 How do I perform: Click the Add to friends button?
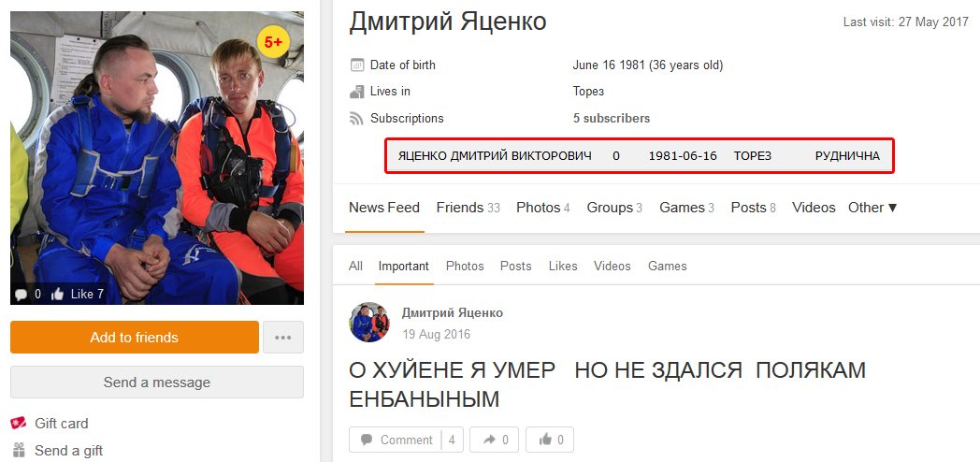pyautogui.click(x=135, y=337)
